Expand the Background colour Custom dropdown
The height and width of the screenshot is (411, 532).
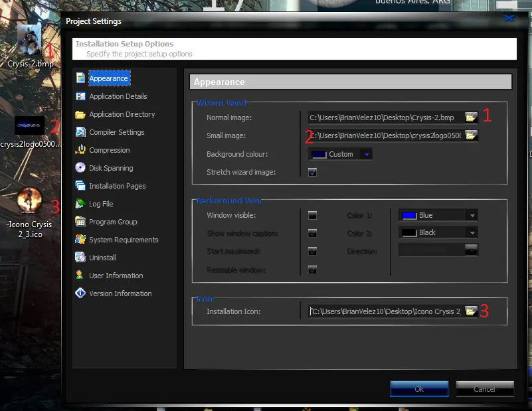coord(367,154)
